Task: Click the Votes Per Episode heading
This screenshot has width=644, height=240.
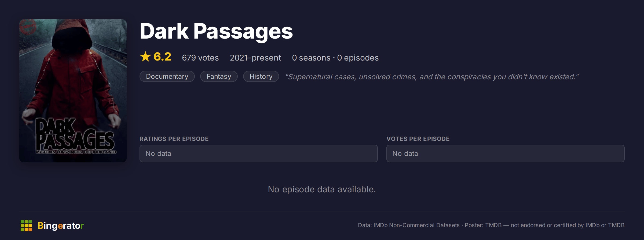Action: pyautogui.click(x=418, y=139)
